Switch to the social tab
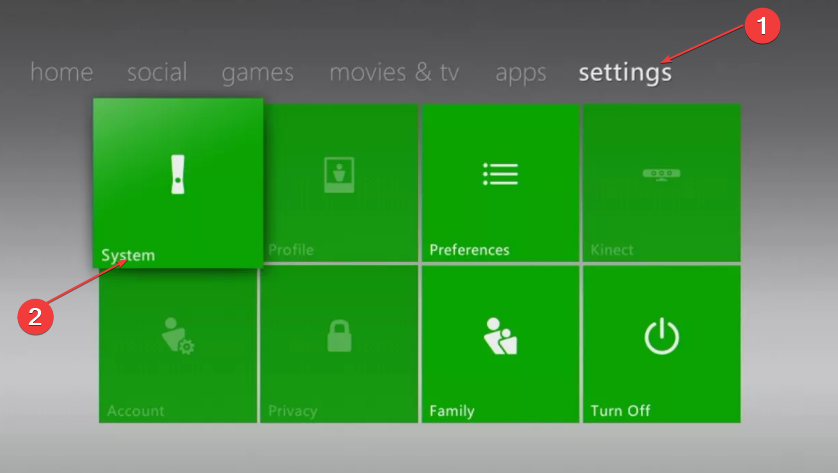The width and height of the screenshot is (838, 473). pos(157,72)
